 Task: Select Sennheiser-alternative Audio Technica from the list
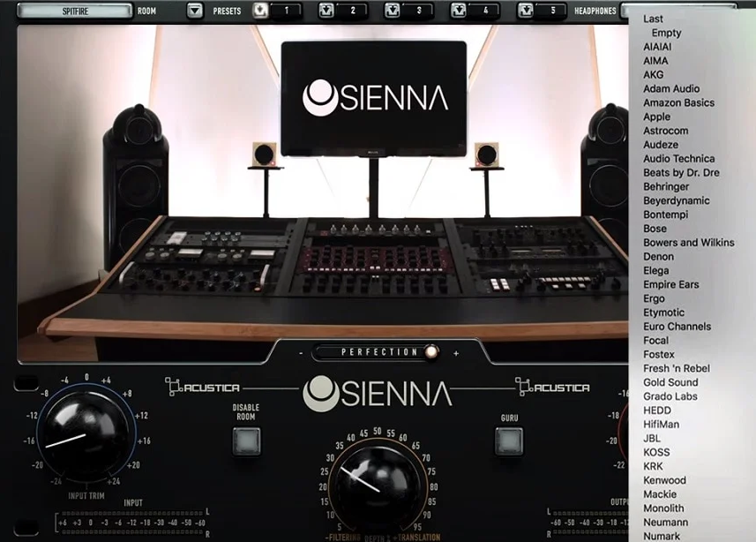click(681, 158)
